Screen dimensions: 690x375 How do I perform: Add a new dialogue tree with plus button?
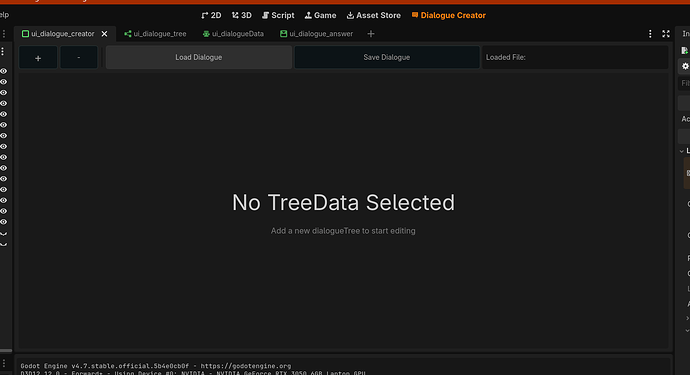(x=38, y=58)
